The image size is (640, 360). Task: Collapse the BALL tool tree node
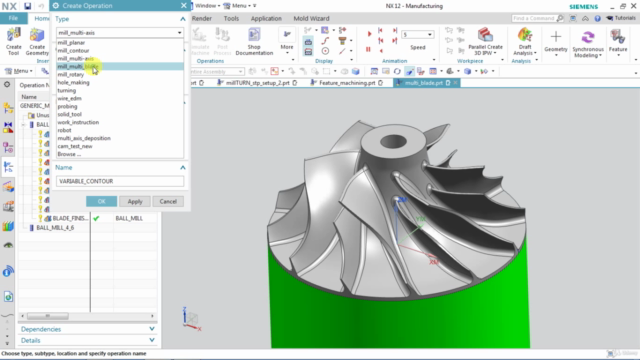tap(23, 124)
